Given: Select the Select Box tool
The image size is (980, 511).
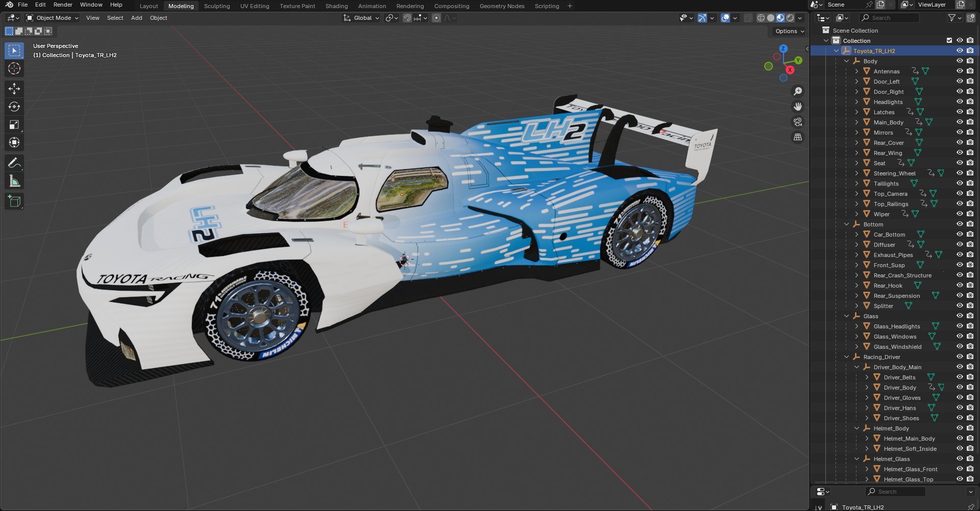Looking at the screenshot, I should (14, 50).
